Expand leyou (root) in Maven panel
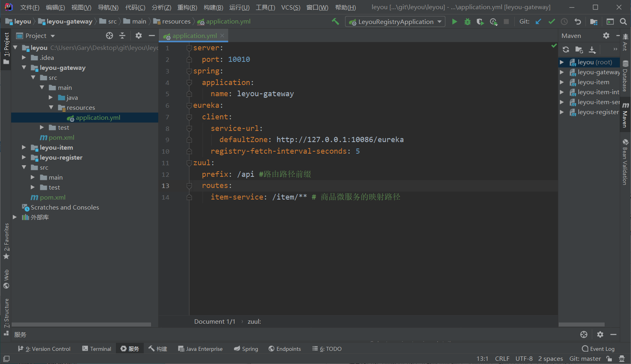631x364 pixels. coord(562,62)
